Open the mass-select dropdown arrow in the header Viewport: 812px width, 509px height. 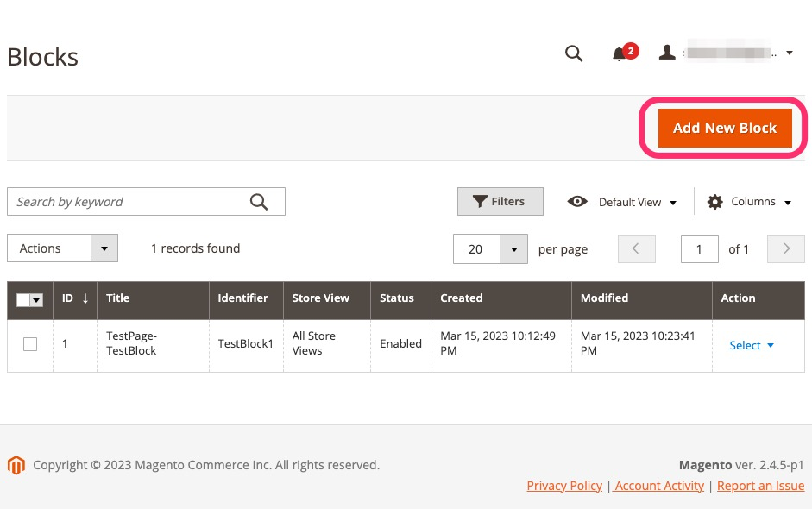tap(36, 300)
